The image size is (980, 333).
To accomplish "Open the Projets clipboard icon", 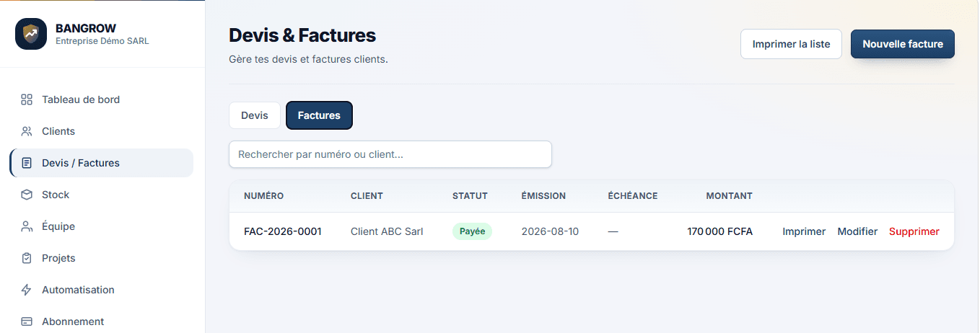I will (27, 258).
